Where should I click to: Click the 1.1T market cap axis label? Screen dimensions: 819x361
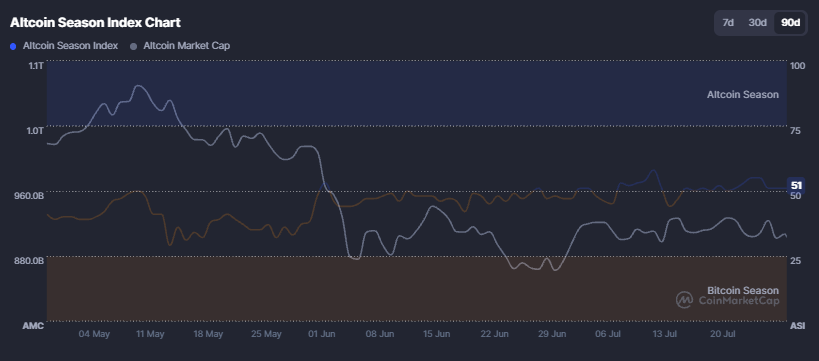37,65
